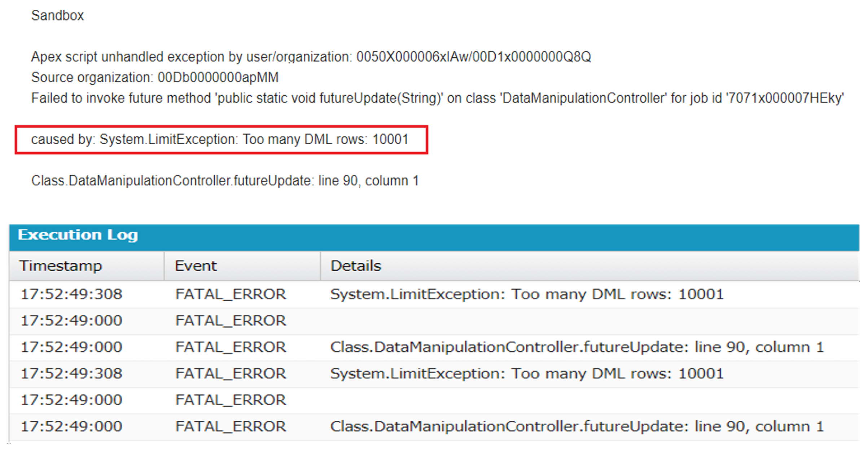
Task: Click the third row's futureUpdate line 90 detail
Action: tap(577, 347)
